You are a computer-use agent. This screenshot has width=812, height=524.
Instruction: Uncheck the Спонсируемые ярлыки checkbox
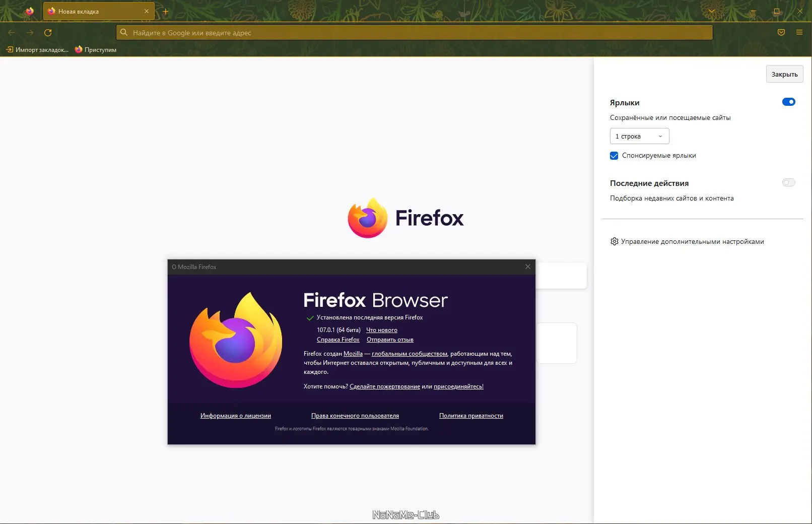pos(614,156)
